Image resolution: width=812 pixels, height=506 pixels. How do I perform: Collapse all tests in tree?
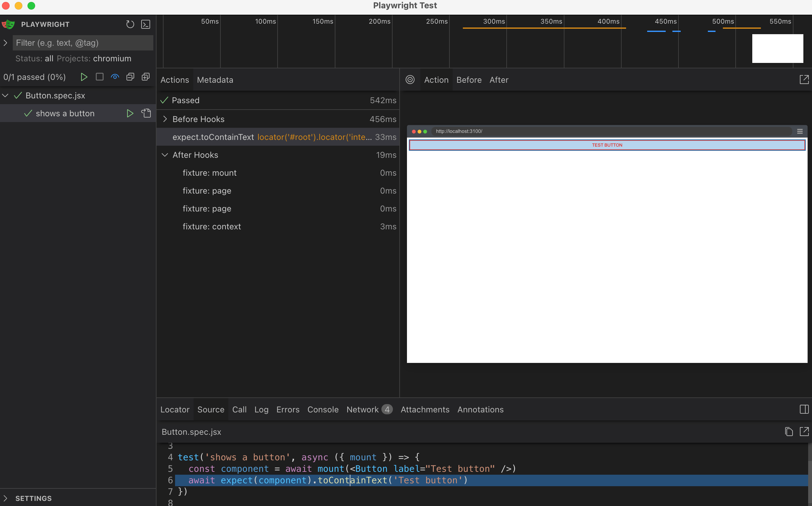coord(130,77)
